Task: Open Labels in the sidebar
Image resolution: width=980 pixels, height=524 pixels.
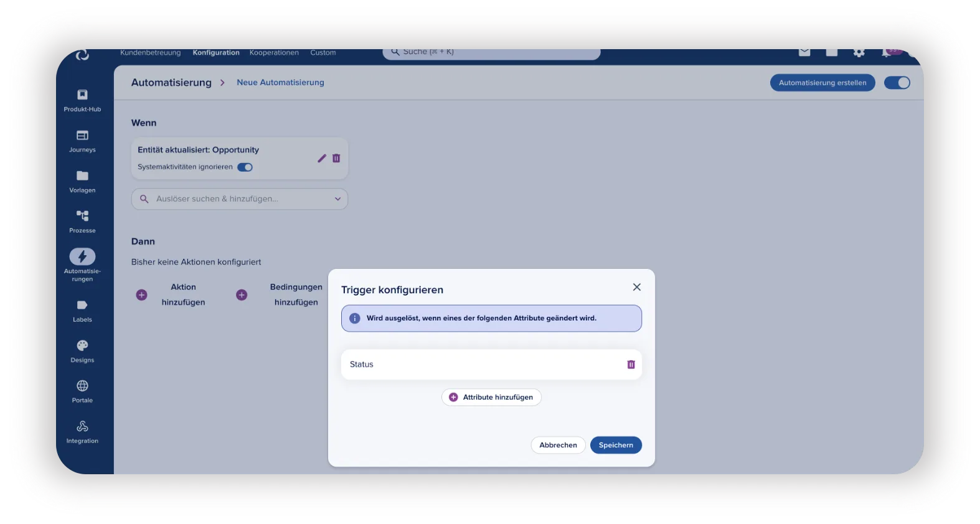Action: click(x=82, y=311)
